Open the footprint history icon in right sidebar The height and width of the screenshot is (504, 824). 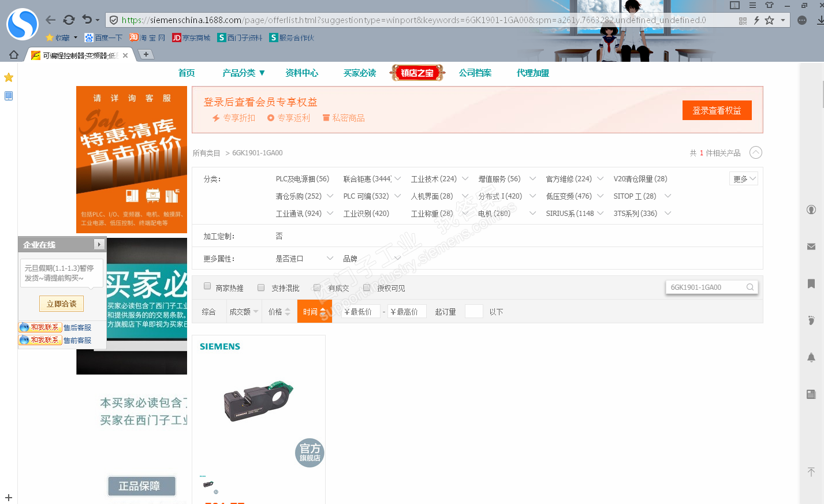pyautogui.click(x=811, y=320)
